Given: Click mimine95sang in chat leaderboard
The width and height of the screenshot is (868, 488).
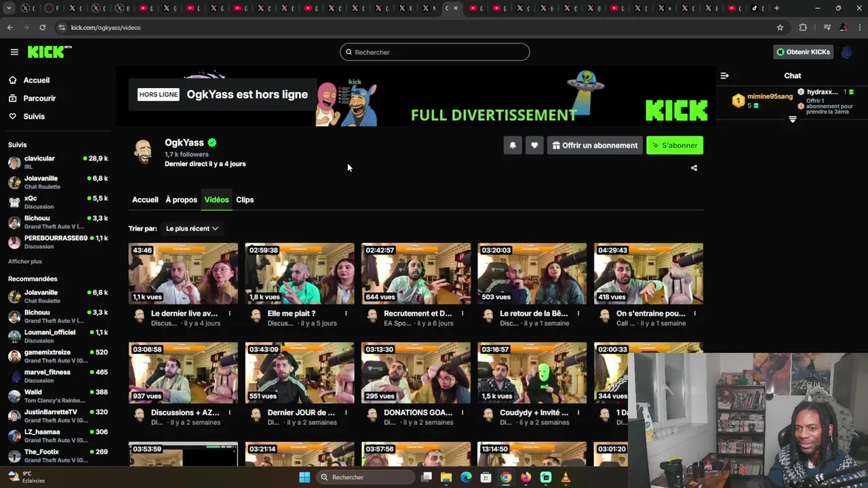Looking at the screenshot, I should point(770,96).
